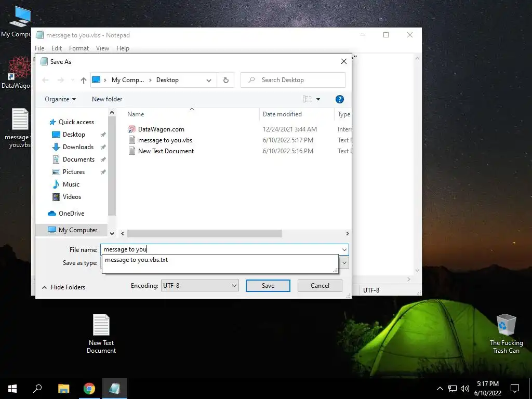Click the Cancel button
Image resolution: width=532 pixels, height=399 pixels.
(x=320, y=286)
